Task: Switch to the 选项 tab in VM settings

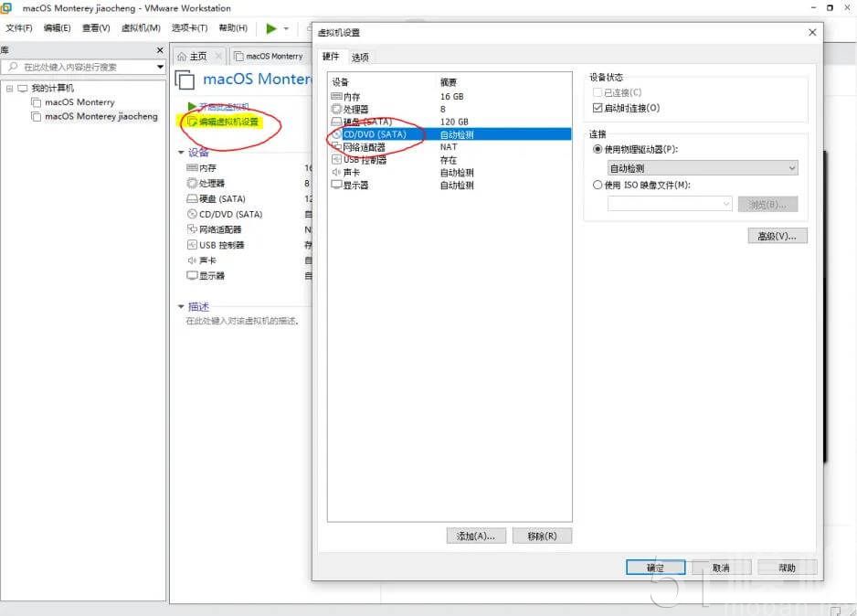Action: tap(359, 56)
